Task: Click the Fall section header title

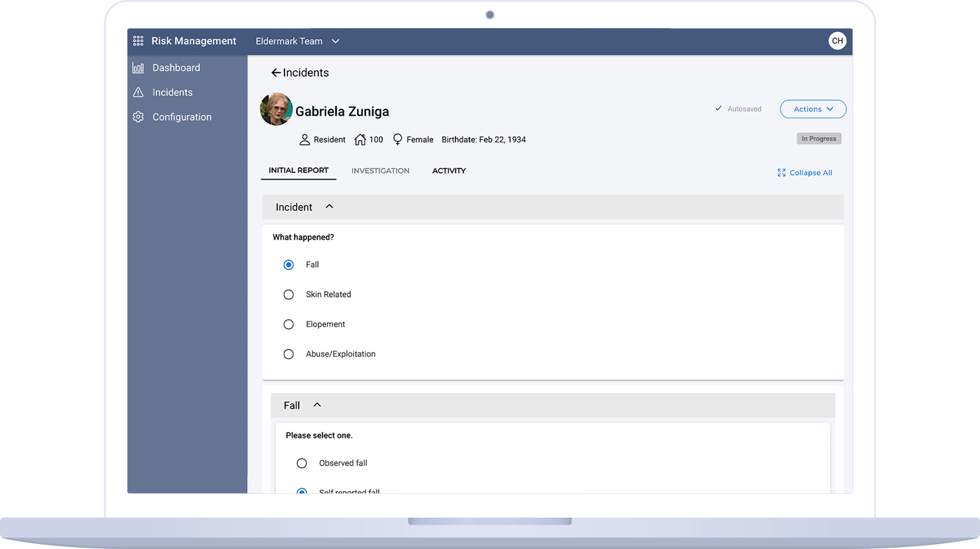Action: click(x=292, y=405)
